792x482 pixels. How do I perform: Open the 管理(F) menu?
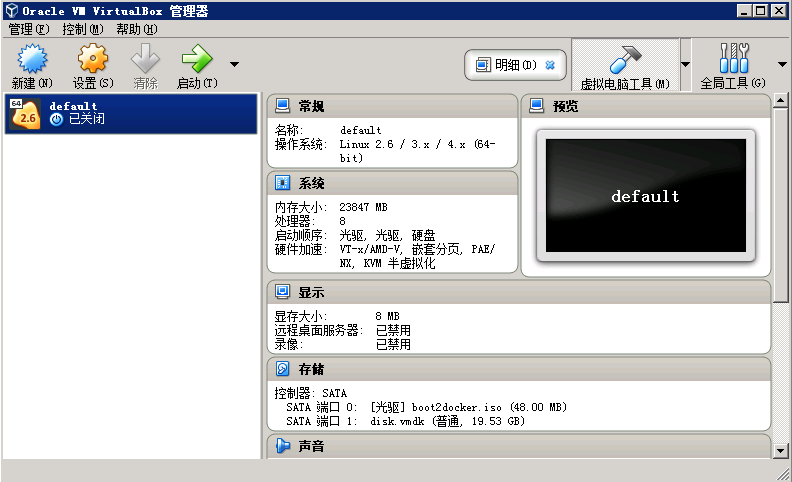[x=29, y=29]
